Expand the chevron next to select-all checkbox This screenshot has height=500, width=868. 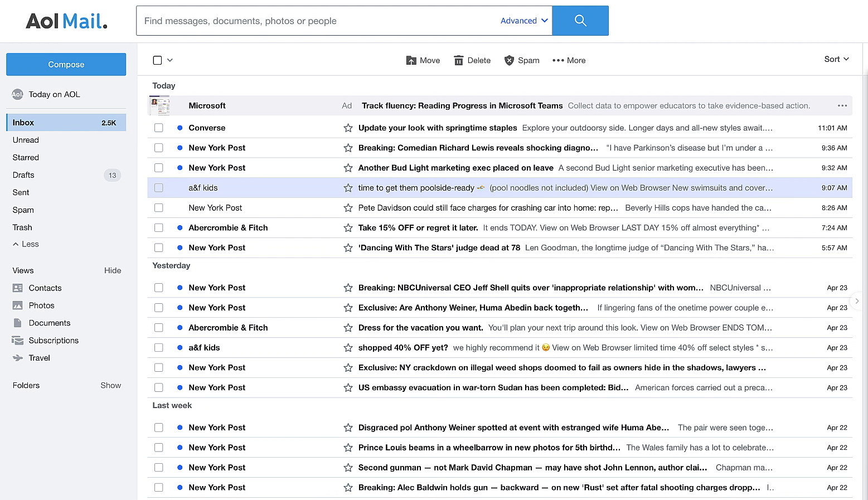coord(169,60)
